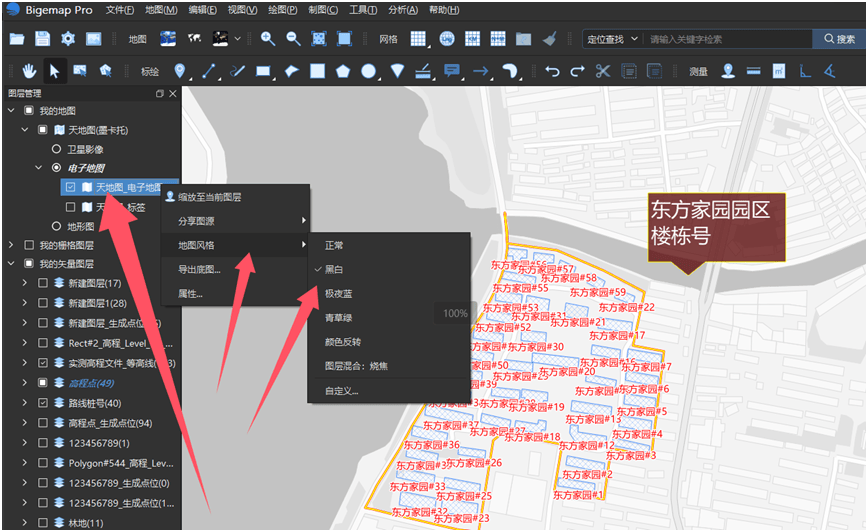Open the 地图(M) menu
The height and width of the screenshot is (532, 868).
(161, 10)
